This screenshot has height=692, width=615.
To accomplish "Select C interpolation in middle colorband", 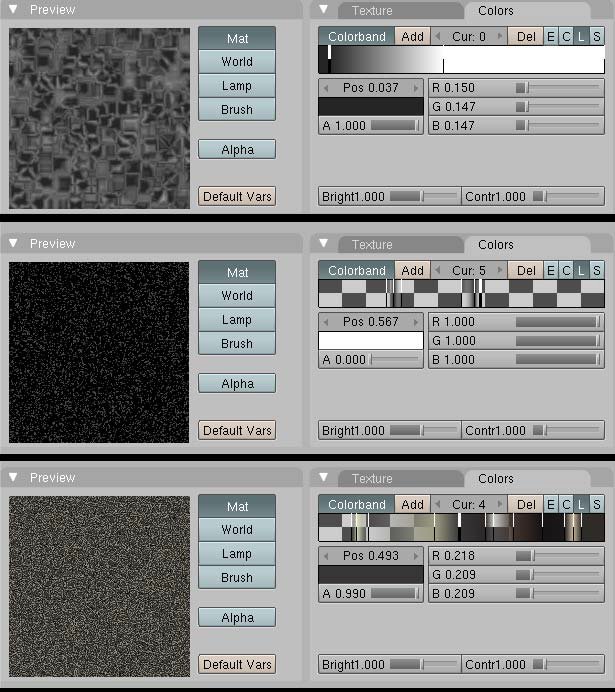I will (566, 271).
